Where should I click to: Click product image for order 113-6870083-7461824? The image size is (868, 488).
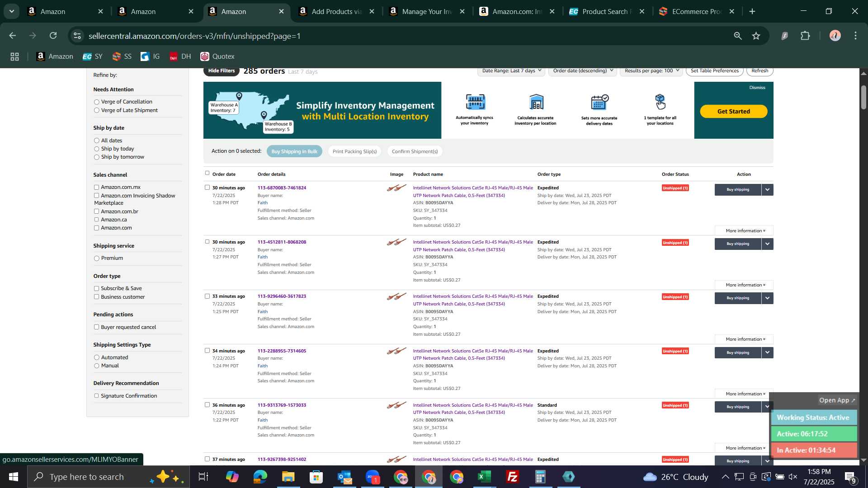pyautogui.click(x=396, y=188)
